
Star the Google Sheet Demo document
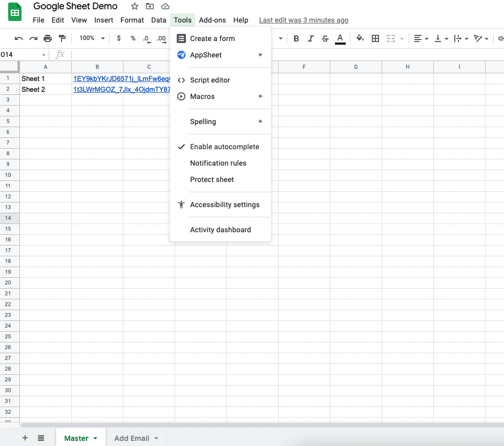[x=135, y=6]
